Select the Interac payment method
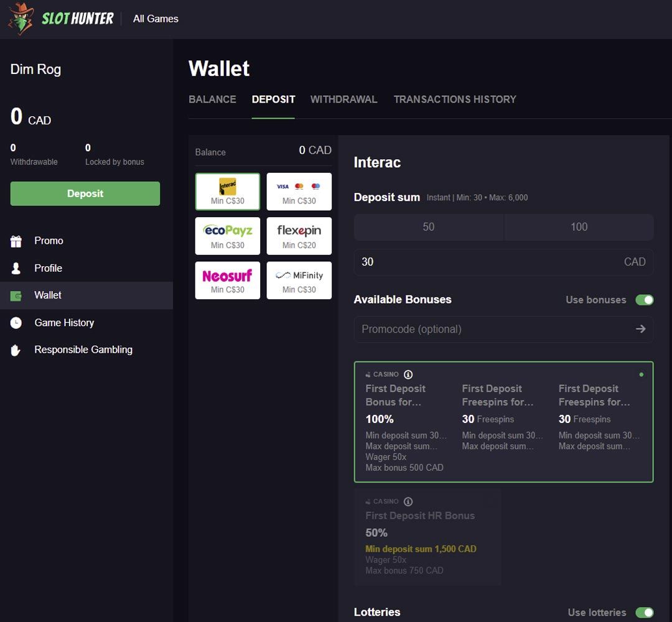The image size is (672, 622). [228, 192]
